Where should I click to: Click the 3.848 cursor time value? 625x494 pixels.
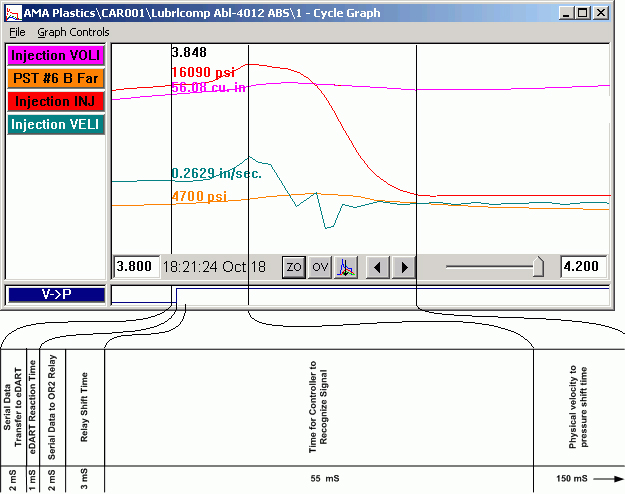pos(189,52)
